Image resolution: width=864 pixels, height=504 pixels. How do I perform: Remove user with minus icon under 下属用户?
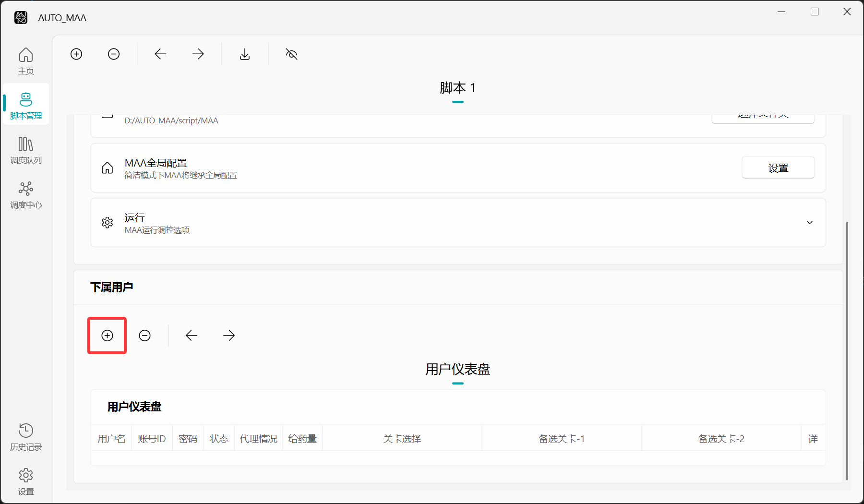(144, 336)
